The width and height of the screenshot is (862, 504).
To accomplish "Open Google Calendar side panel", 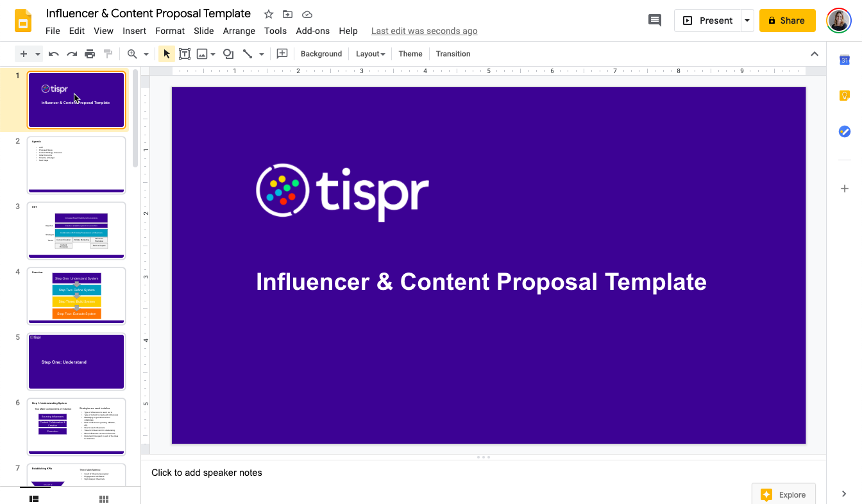I will (x=845, y=60).
